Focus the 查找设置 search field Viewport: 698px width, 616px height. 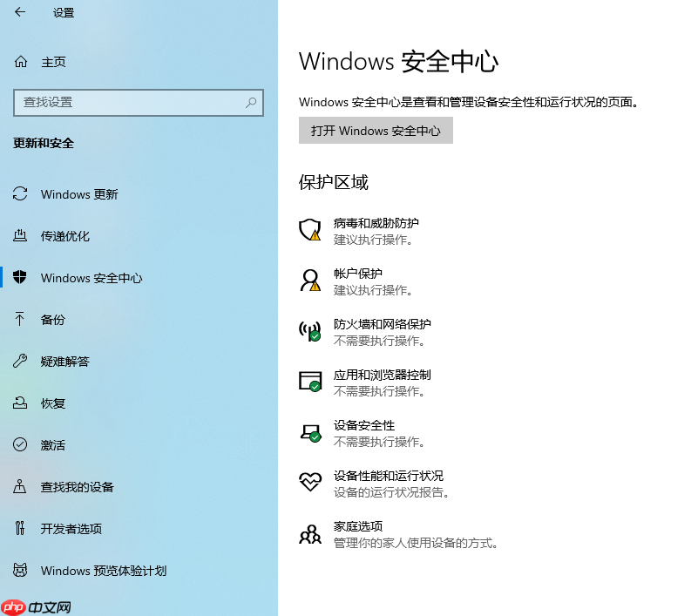click(x=139, y=103)
